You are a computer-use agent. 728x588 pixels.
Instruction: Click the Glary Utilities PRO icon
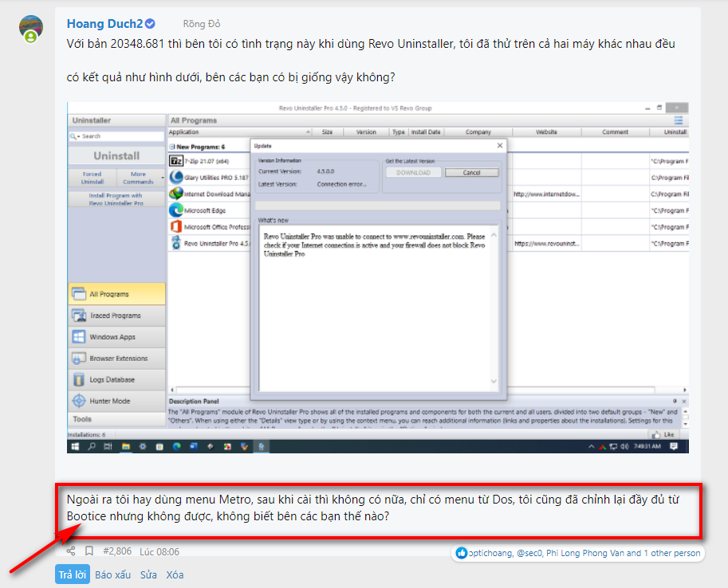click(x=176, y=178)
